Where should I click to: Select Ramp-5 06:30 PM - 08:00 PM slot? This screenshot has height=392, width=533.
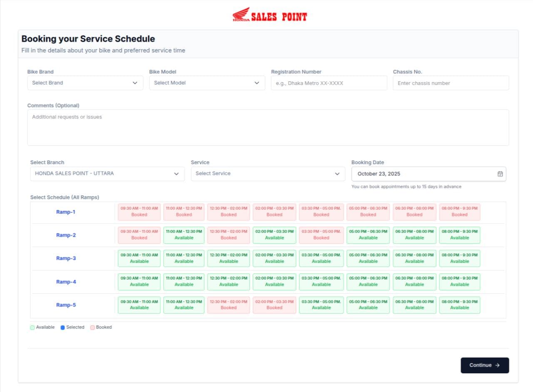pyautogui.click(x=415, y=305)
